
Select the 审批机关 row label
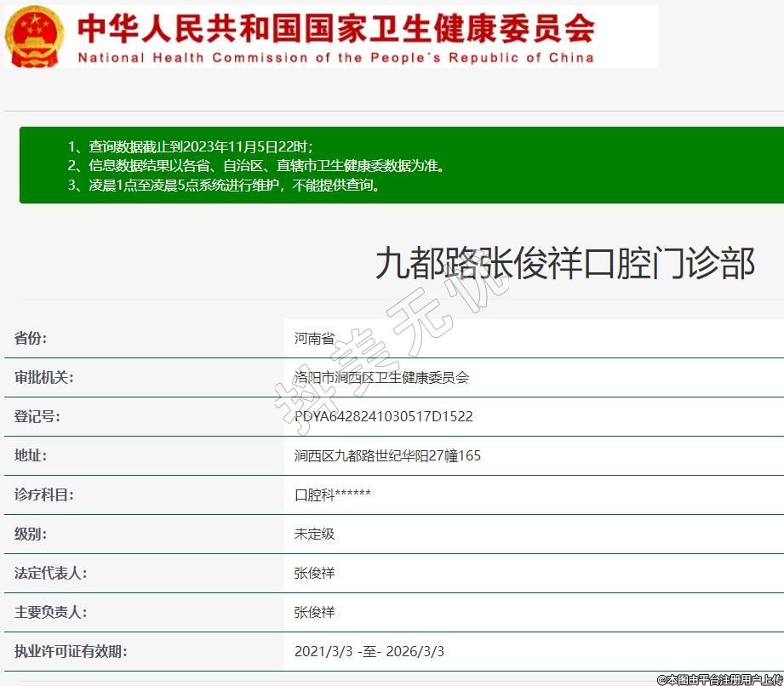point(44,378)
